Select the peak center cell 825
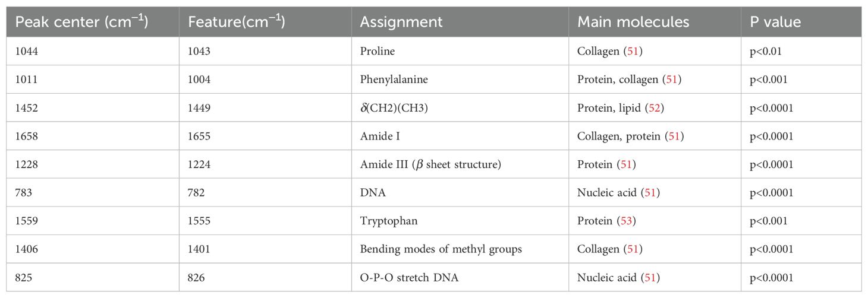The height and width of the screenshot is (298, 868). 24,277
